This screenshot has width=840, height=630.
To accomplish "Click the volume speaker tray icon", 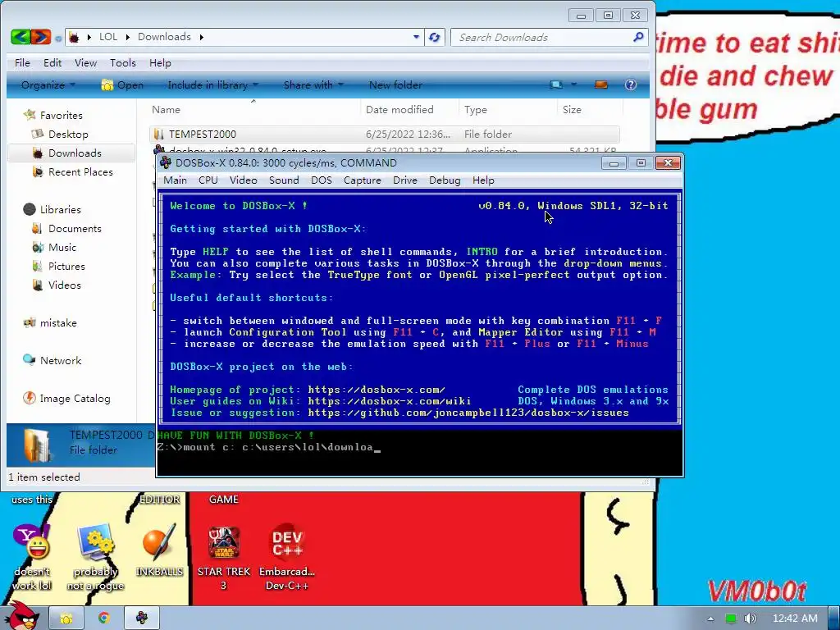I will (x=750, y=619).
